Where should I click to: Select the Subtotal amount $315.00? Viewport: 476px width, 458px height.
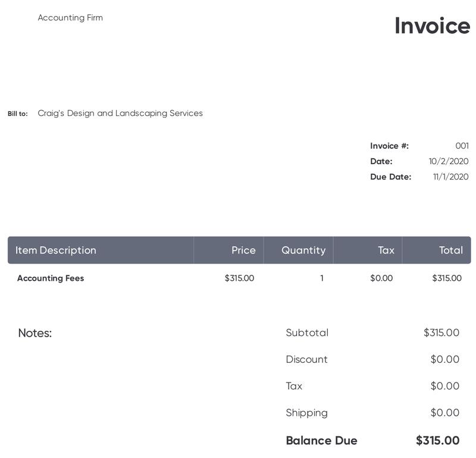tap(441, 332)
